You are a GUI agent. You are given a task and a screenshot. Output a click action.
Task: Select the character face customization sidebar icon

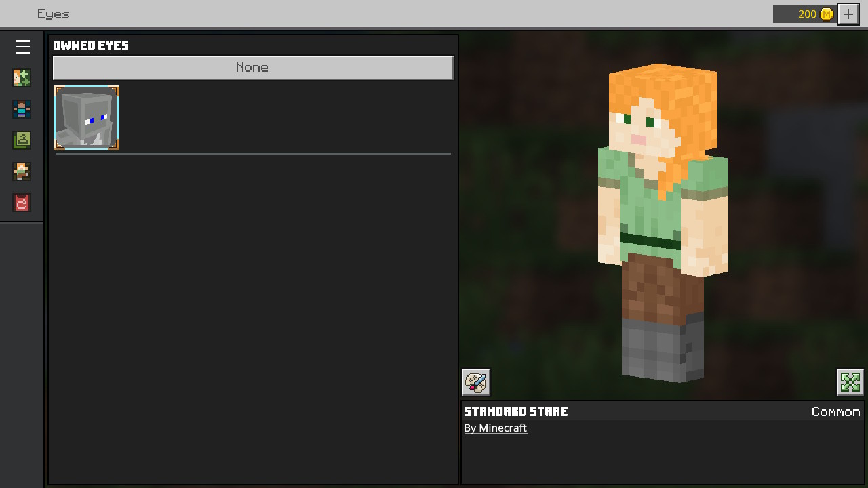pyautogui.click(x=22, y=78)
